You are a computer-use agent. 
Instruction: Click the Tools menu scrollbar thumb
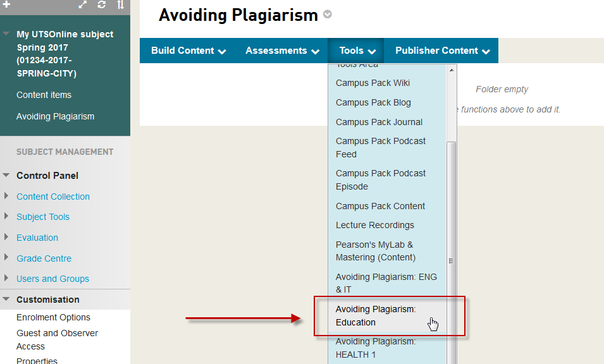point(451,253)
